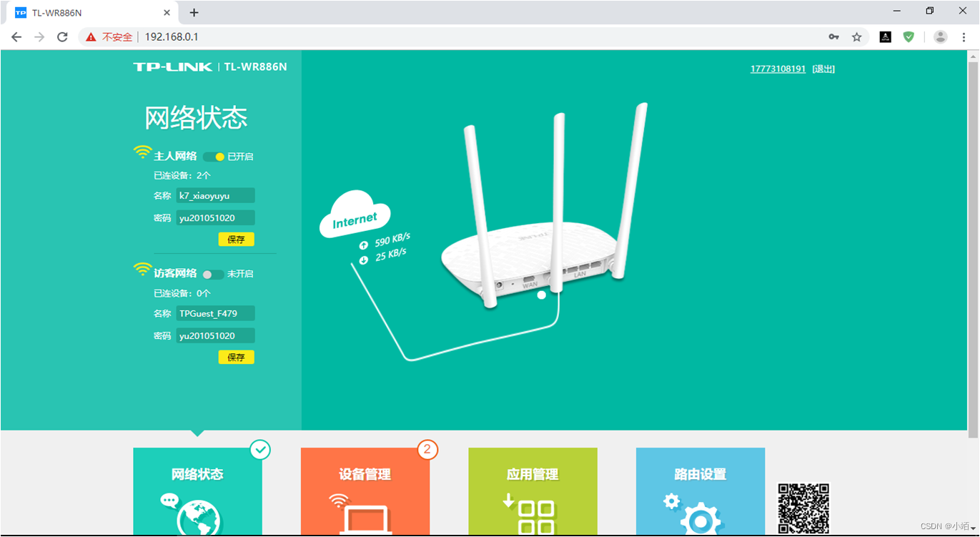The image size is (980, 537).
Task: Open the 应用管理 tile
Action: coord(533,492)
